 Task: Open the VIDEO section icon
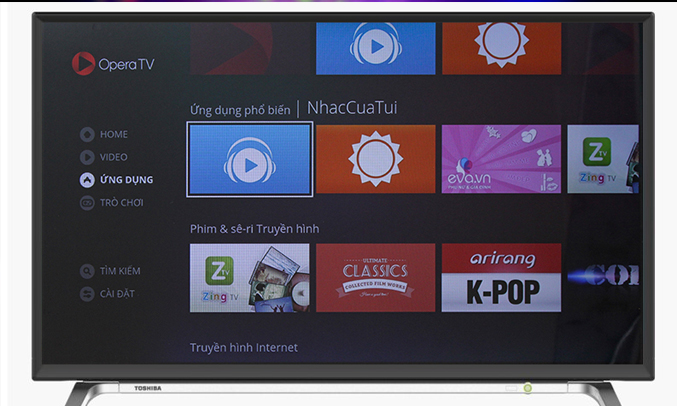pyautogui.click(x=87, y=157)
